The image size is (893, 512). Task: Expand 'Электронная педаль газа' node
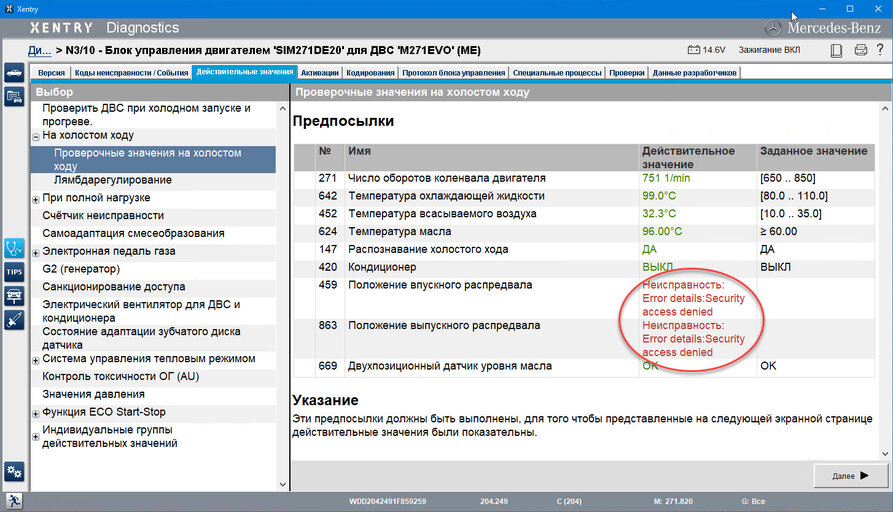click(x=35, y=253)
